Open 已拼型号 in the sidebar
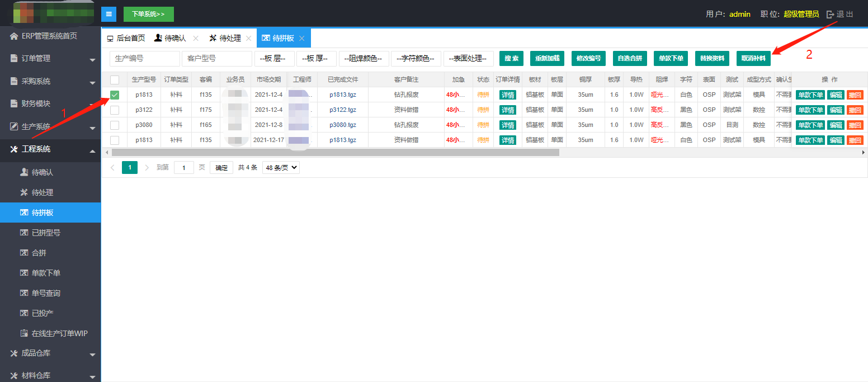This screenshot has width=868, height=382. click(x=46, y=233)
